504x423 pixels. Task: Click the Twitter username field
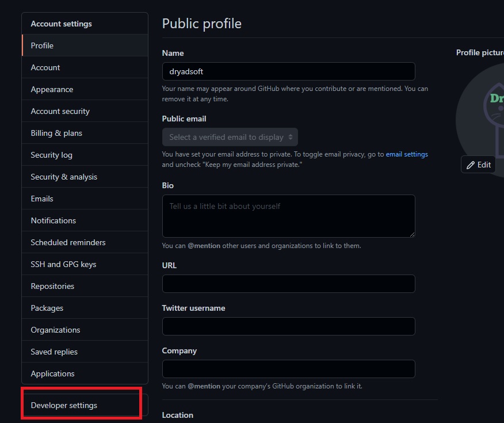click(x=288, y=326)
